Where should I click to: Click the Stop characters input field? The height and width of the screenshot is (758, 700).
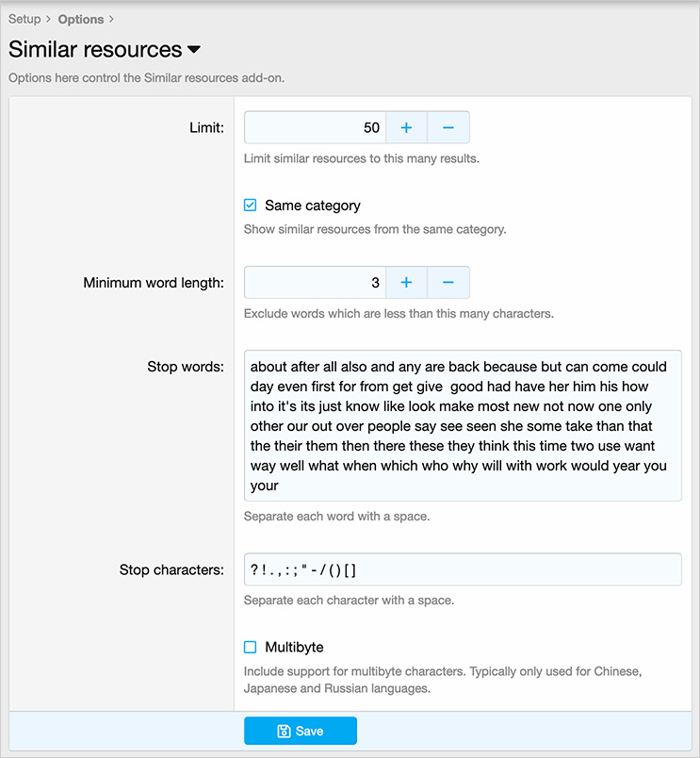(x=463, y=569)
